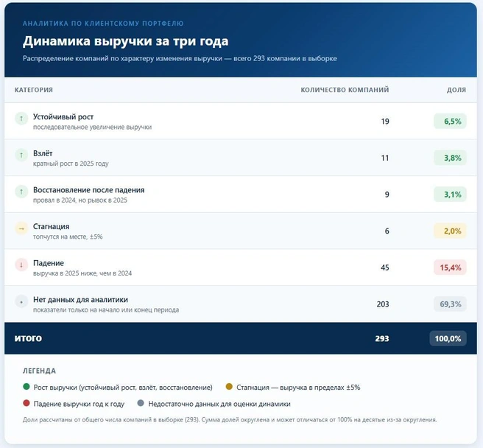The width and height of the screenshot is (483, 448).
Task: Select the КОЛИЧЕСТВО КОМПАНИЙ column header
Action: tap(345, 90)
